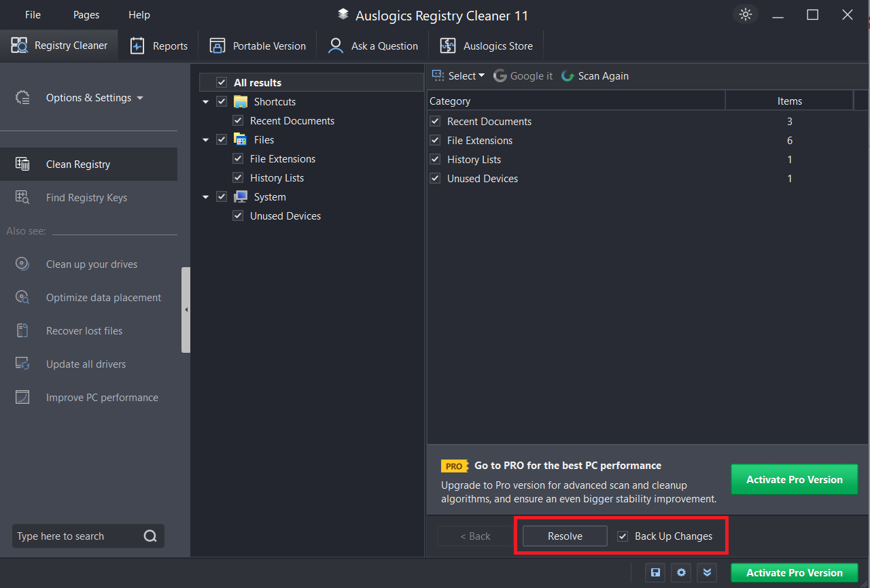Open the Pages menu
Viewport: 870px width, 588px height.
[86, 14]
